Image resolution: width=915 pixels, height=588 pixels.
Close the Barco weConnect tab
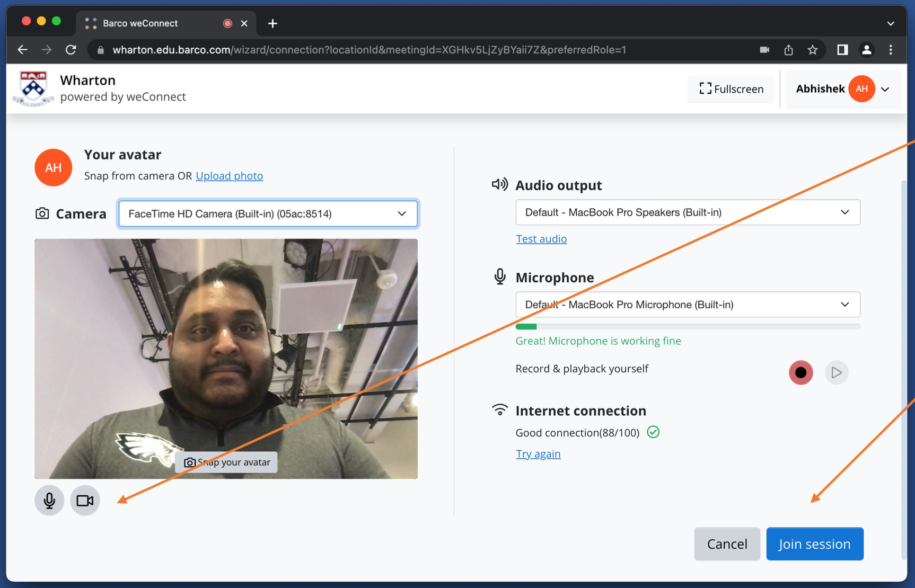point(244,23)
